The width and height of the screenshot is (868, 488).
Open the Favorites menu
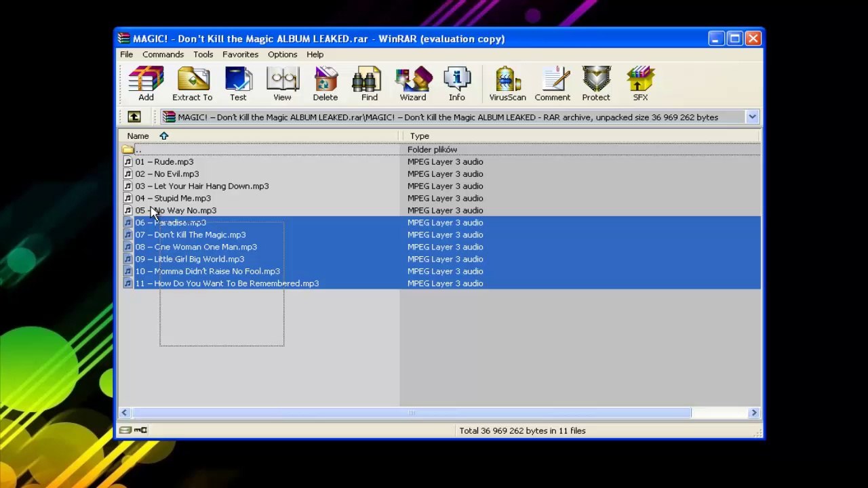[240, 54]
